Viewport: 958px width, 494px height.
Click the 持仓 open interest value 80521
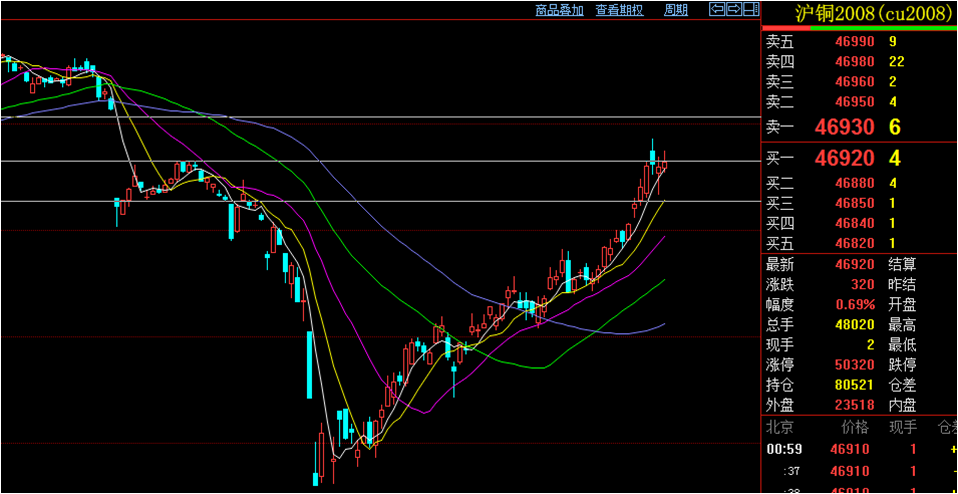[854, 385]
